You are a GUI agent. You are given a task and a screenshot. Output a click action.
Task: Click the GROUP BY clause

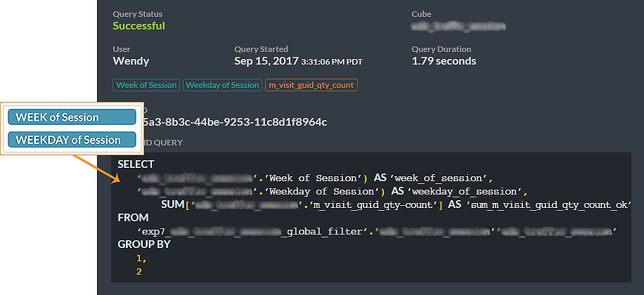(143, 244)
